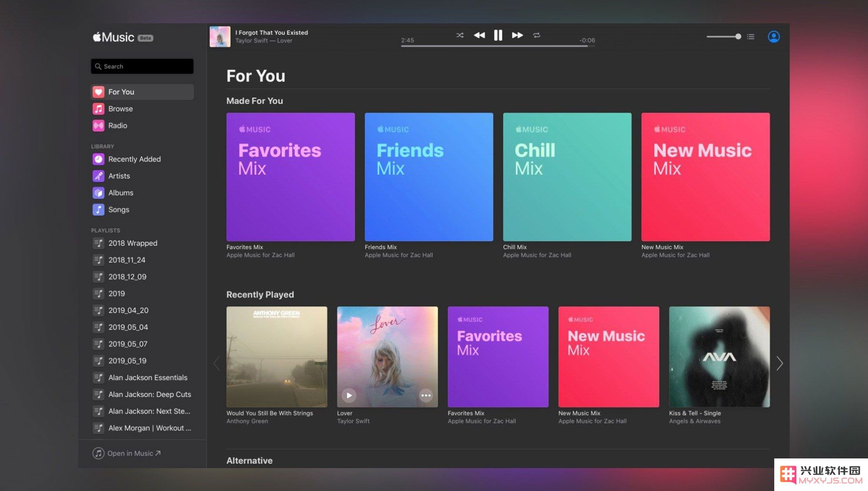Open the Albums library view

pos(142,193)
